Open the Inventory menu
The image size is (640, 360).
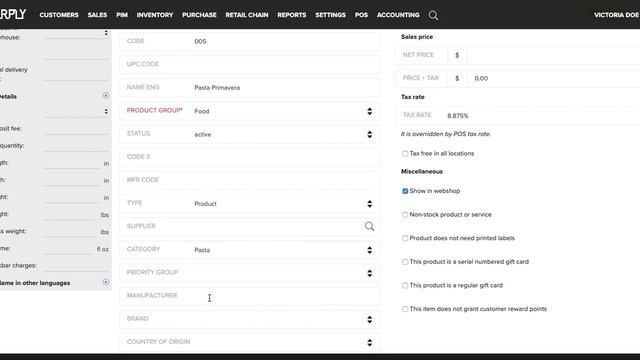pos(155,15)
